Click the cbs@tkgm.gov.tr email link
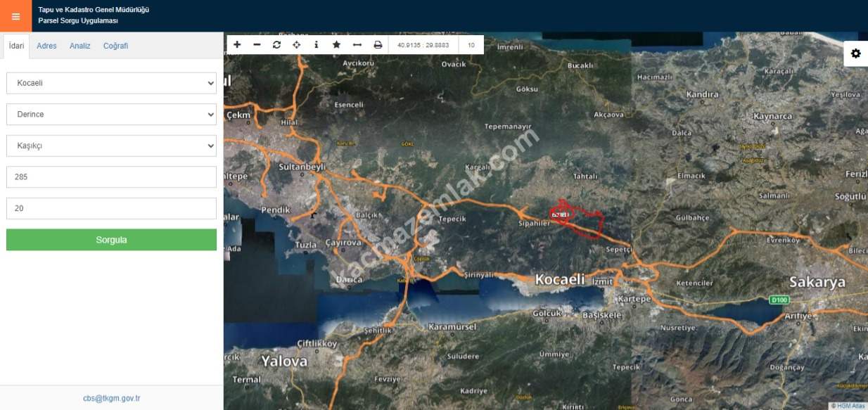 [x=111, y=398]
